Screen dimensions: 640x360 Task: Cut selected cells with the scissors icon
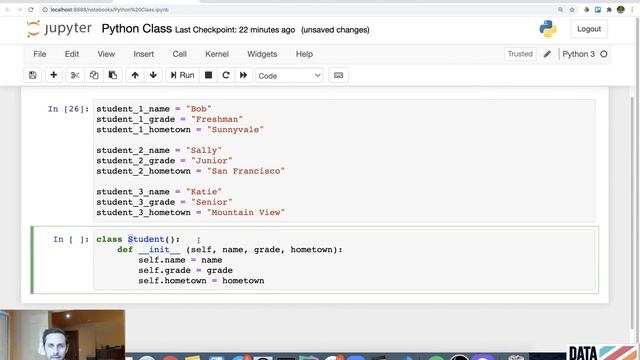(75, 75)
